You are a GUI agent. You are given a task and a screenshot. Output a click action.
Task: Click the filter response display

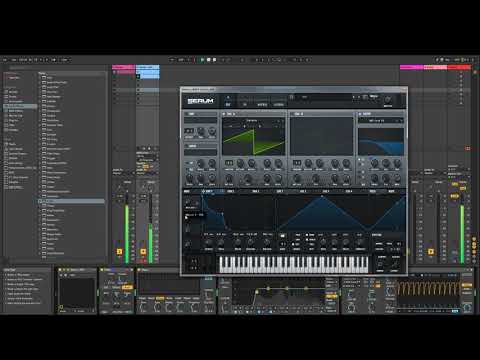(381, 142)
